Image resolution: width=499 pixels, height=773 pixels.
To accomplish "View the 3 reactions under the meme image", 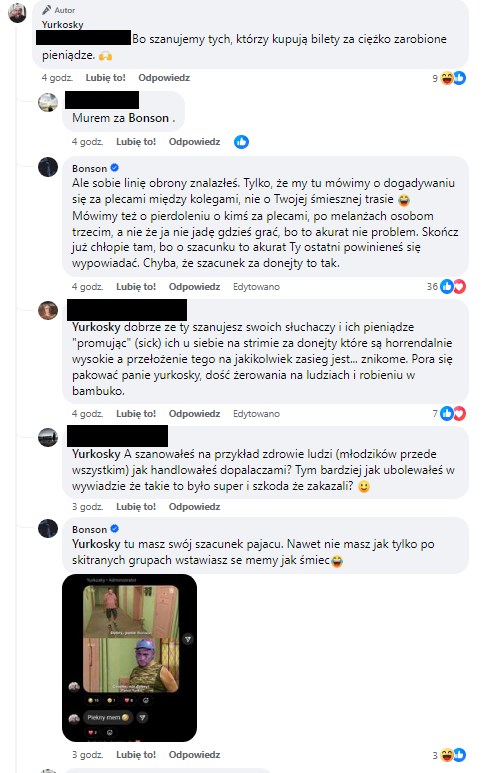I will [x=449, y=755].
